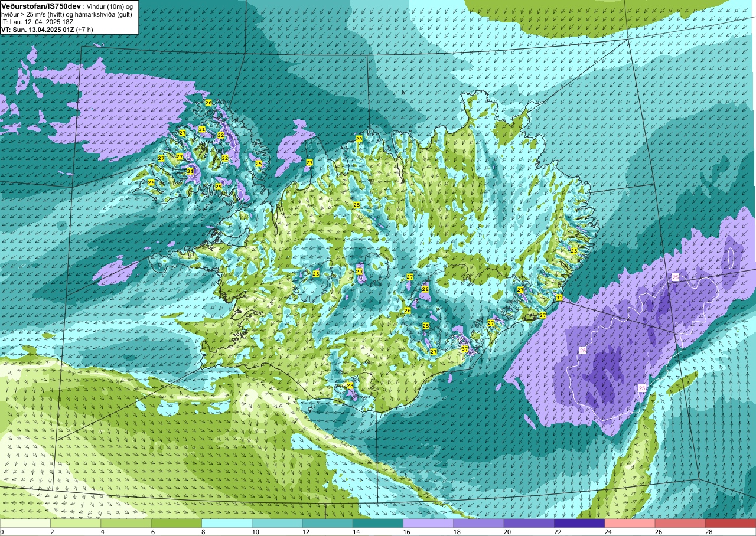This screenshot has width=756, height=536.
Task: Select the 14–16 m/s dark teal legend swatch
Action: point(378,523)
